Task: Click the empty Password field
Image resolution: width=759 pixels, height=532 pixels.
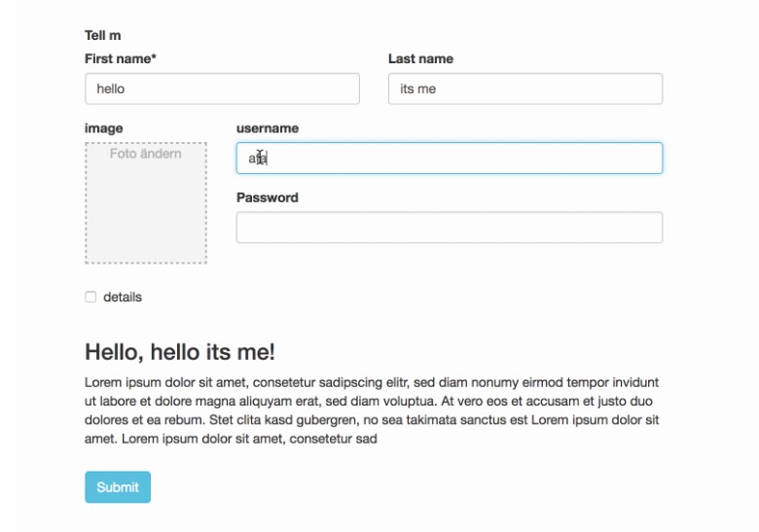Action: coord(450,228)
